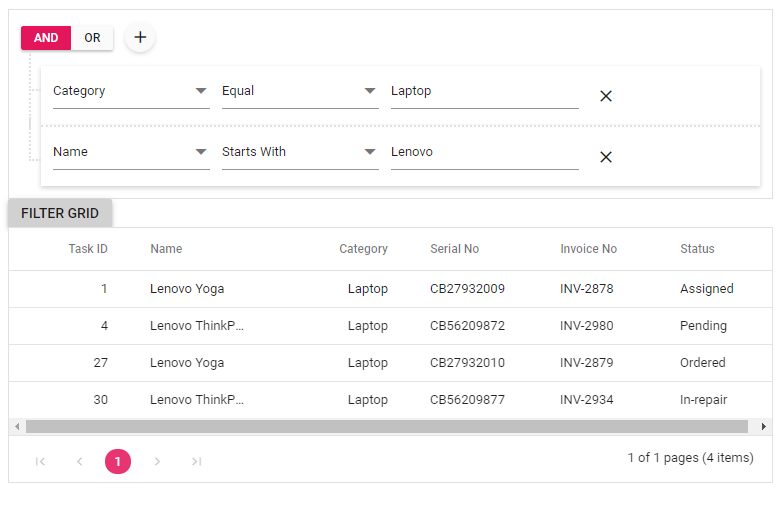Go to first page in pager
781x505 pixels.
pyautogui.click(x=41, y=461)
